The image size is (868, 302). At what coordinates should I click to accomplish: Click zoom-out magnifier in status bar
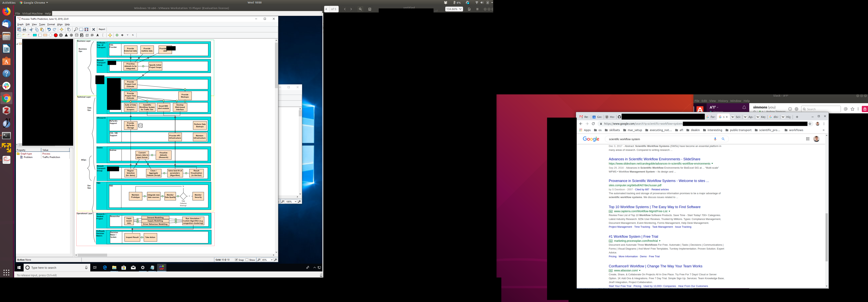pos(259,260)
